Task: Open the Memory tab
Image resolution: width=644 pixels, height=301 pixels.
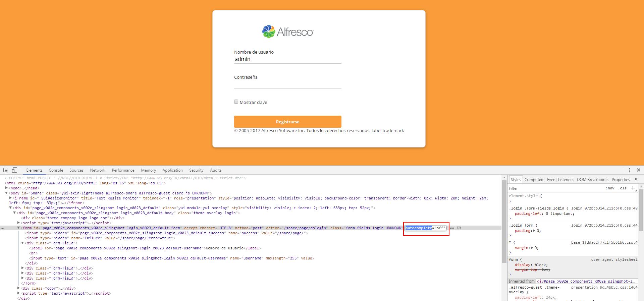Action: click(149, 170)
